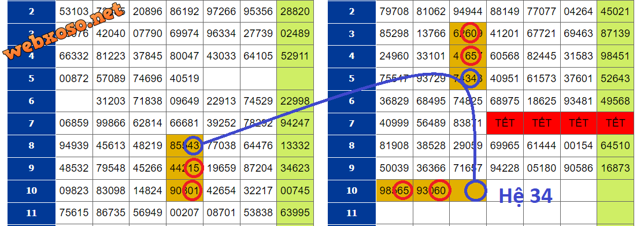Click on 40519
Screen dimensions: 644x226
184,78
